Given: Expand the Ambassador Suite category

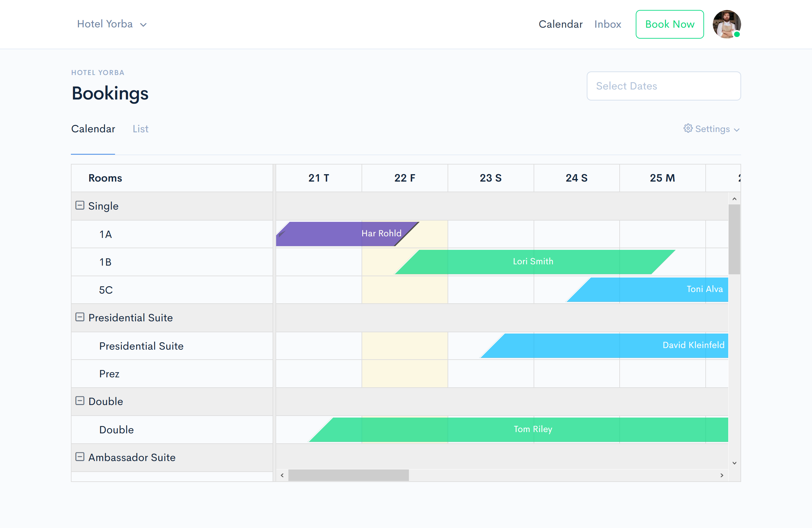Looking at the screenshot, I should (x=80, y=457).
